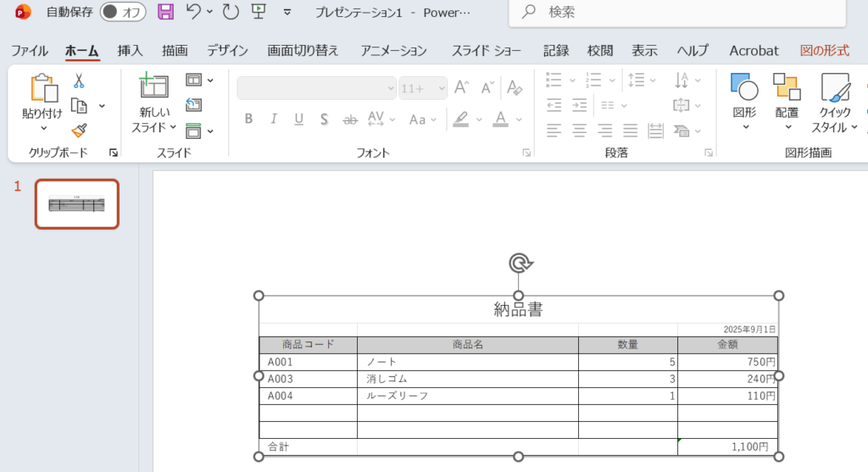This screenshot has height=472, width=868.
Task: Open Clipboard (クリップボード) dialog launcher
Action: click(114, 153)
